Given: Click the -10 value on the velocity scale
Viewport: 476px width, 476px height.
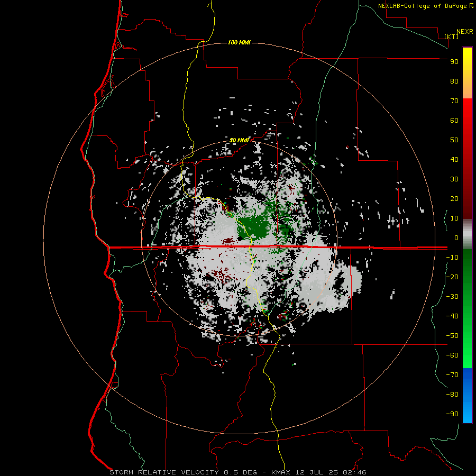Looking at the screenshot, I should coord(452,258).
